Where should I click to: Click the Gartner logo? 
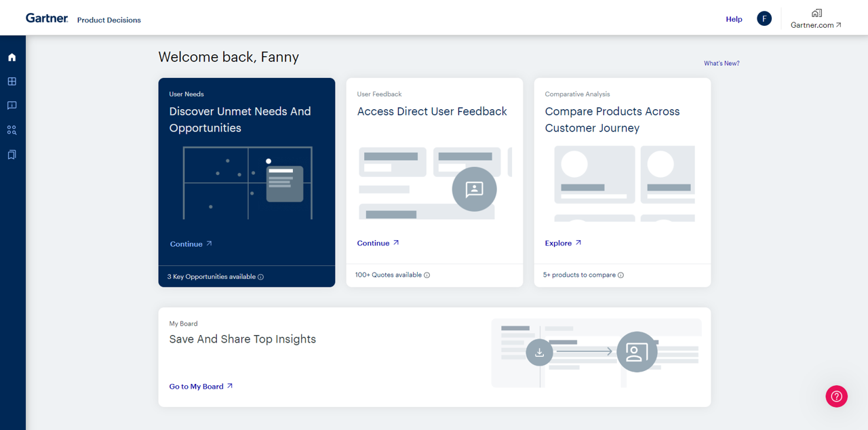(x=47, y=18)
